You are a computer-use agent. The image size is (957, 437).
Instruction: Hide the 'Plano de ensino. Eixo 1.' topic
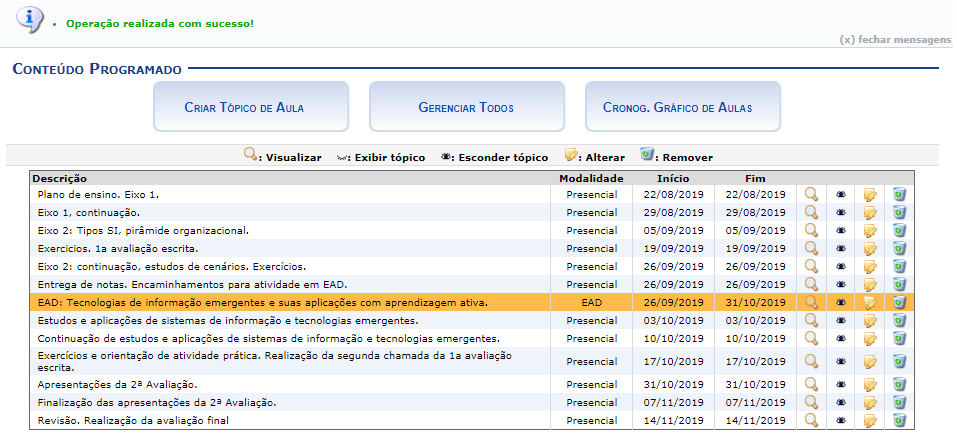pyautogui.click(x=841, y=194)
